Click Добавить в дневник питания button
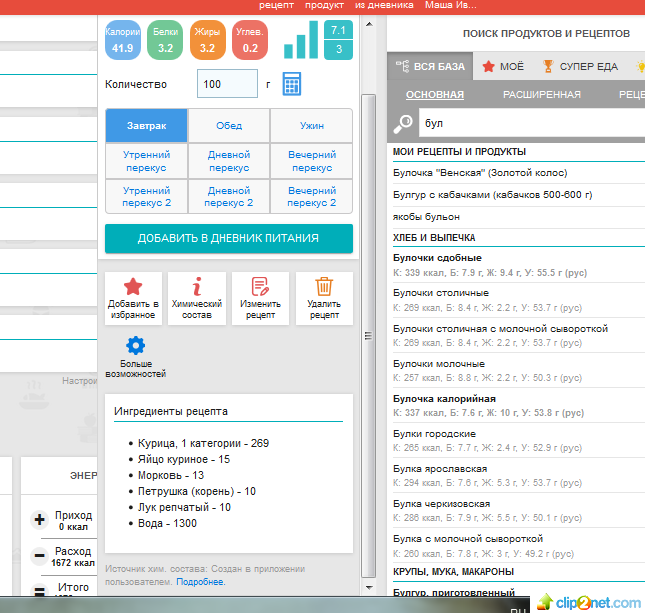 229,238
